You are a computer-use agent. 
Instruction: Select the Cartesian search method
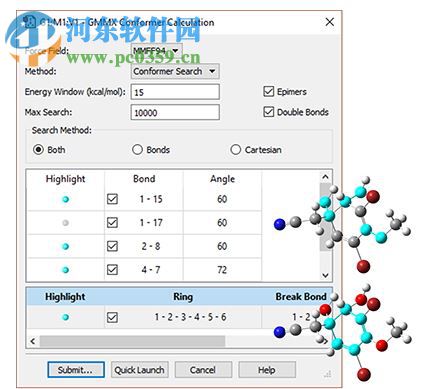coord(236,150)
